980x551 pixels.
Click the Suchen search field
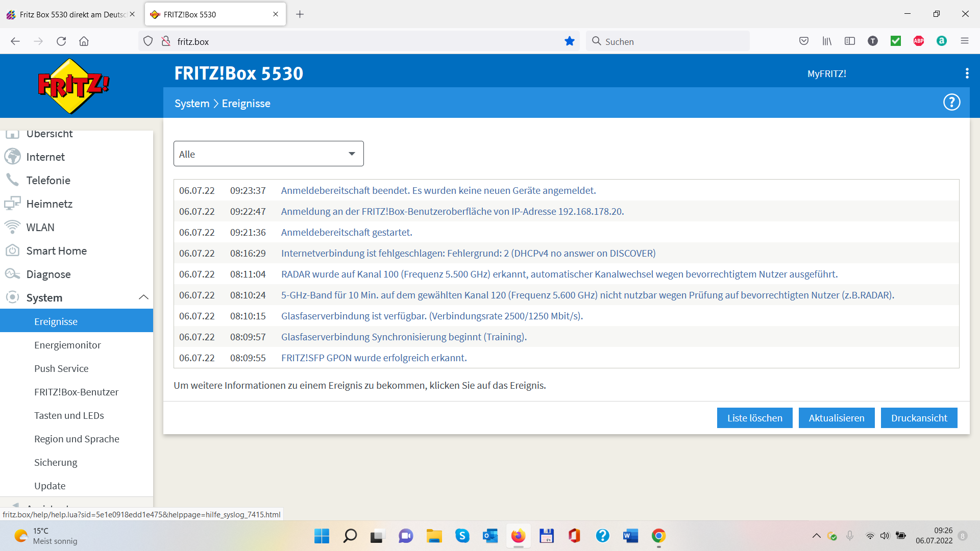tap(668, 41)
